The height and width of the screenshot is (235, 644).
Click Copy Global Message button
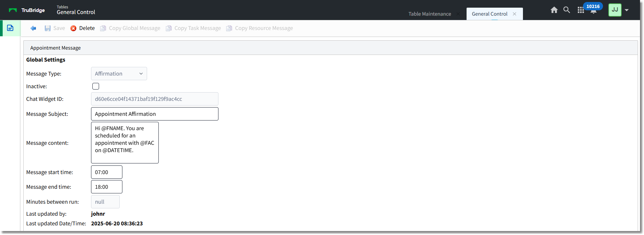(130, 28)
